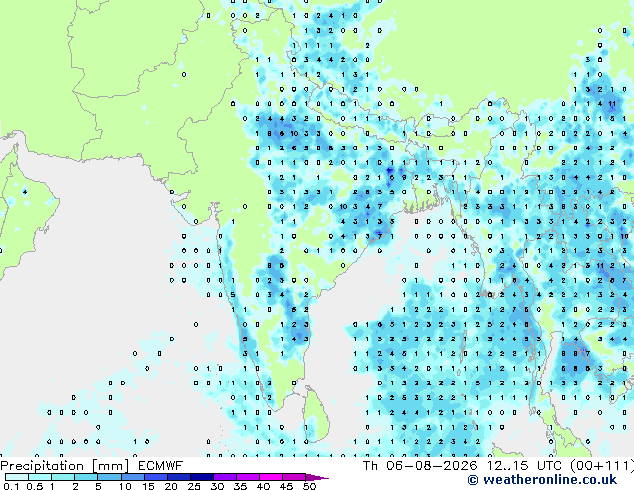The height and width of the screenshot is (490, 634).
Task: Click legend scale label '45'
Action: point(286,486)
